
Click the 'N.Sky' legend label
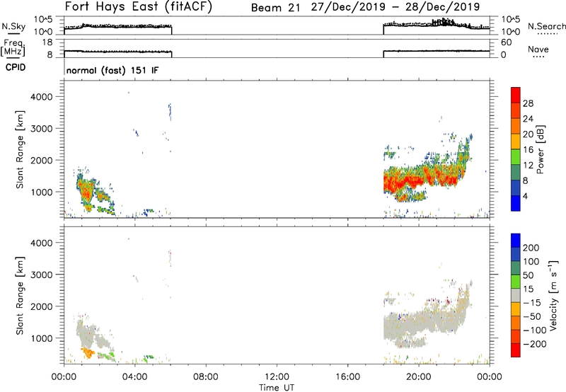click(13, 26)
